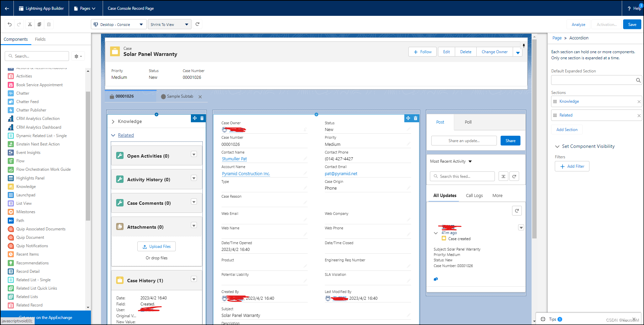This screenshot has height=325, width=644.
Task: Open the Call Logs feed tab
Action: coord(474,196)
